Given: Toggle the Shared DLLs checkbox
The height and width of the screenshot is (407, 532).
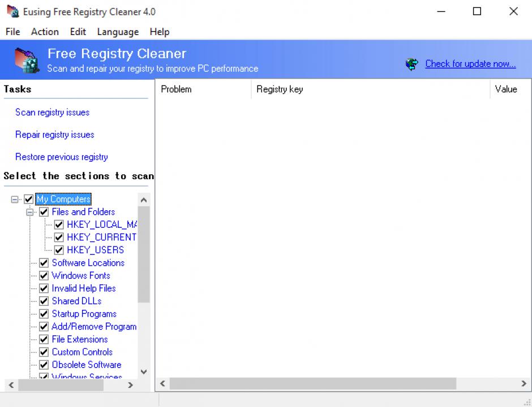Looking at the screenshot, I should (x=44, y=301).
